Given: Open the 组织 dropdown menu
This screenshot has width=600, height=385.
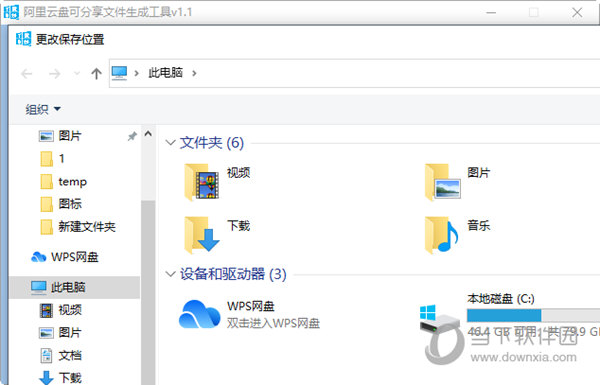Looking at the screenshot, I should click(43, 109).
